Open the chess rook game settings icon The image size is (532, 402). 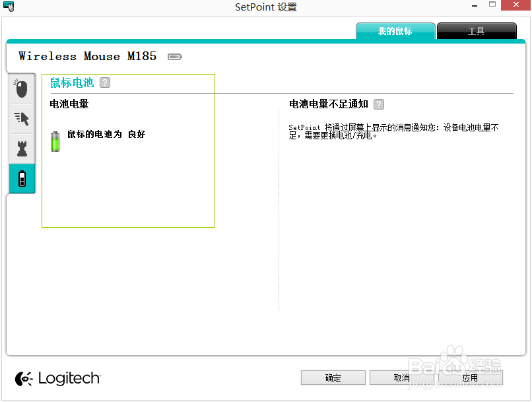[22, 149]
